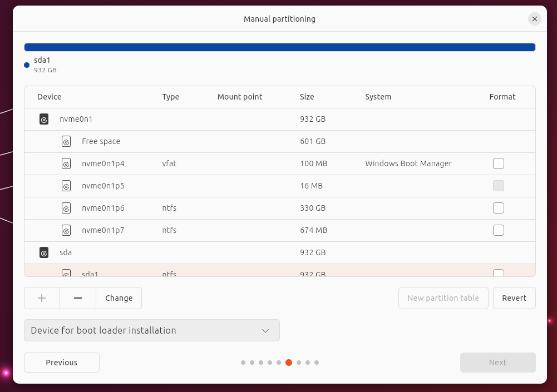Enable Format checkbox for nvme0n1p4
This screenshot has width=557, height=392.
pos(498,163)
